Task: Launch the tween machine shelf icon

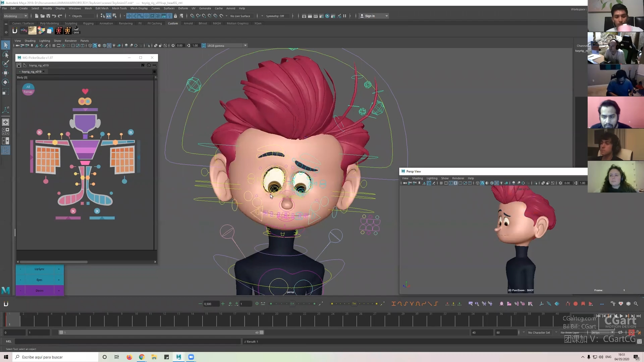Action: click(x=32, y=31)
